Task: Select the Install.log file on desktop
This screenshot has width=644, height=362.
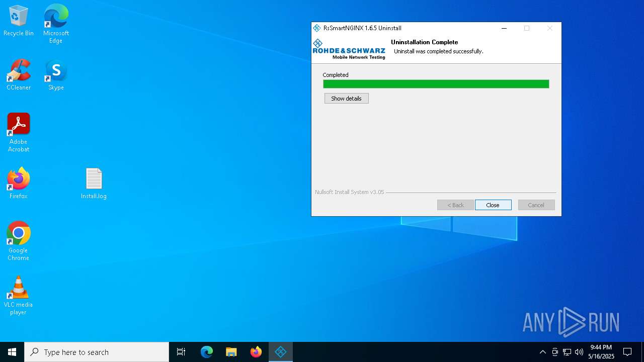Action: pyautogui.click(x=94, y=184)
